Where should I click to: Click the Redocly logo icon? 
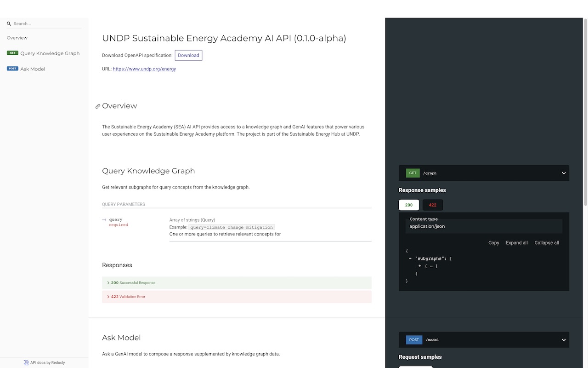point(26,362)
